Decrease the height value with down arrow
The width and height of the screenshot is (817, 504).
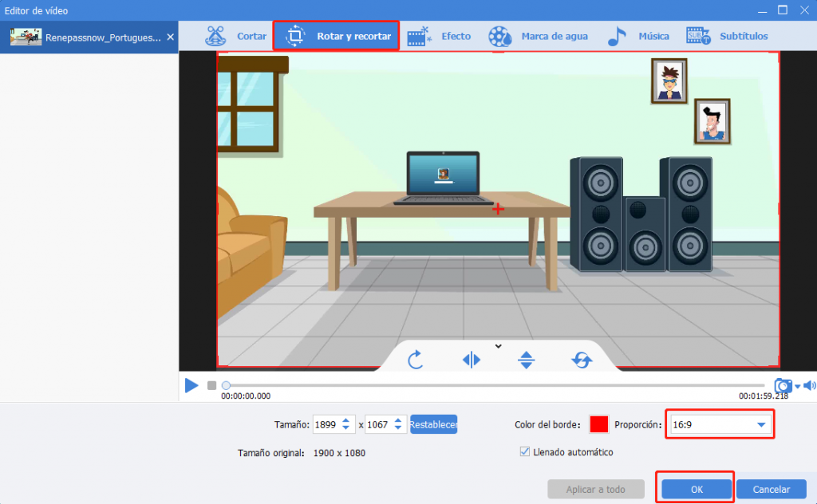click(398, 428)
